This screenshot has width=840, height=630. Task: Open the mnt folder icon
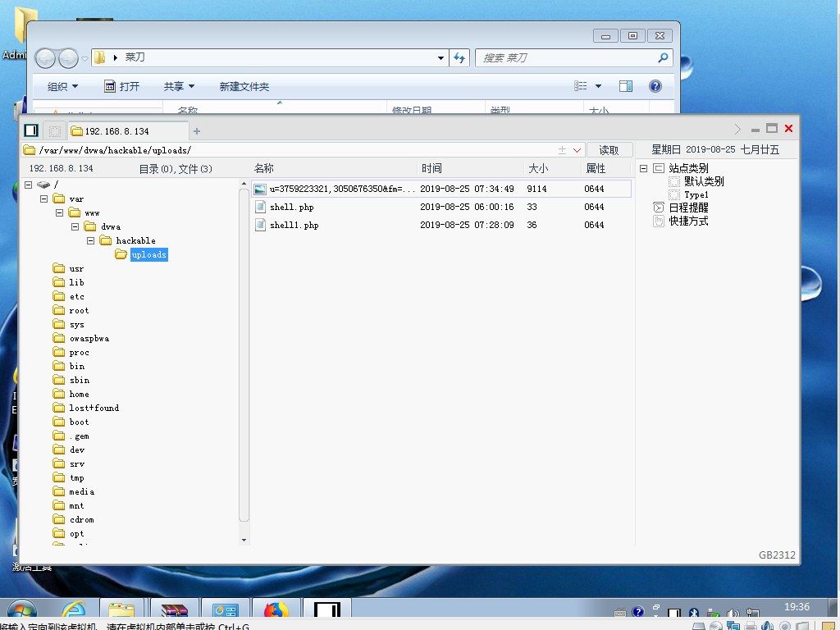[59, 505]
